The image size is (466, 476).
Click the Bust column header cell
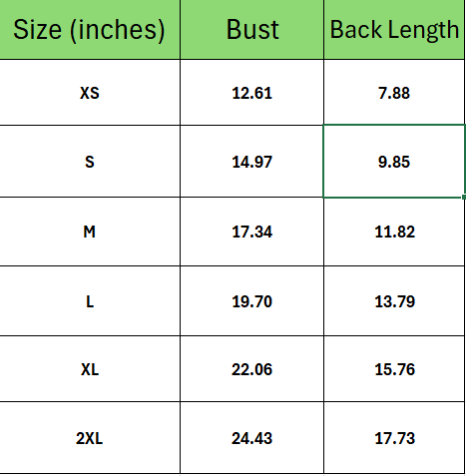[x=251, y=30]
